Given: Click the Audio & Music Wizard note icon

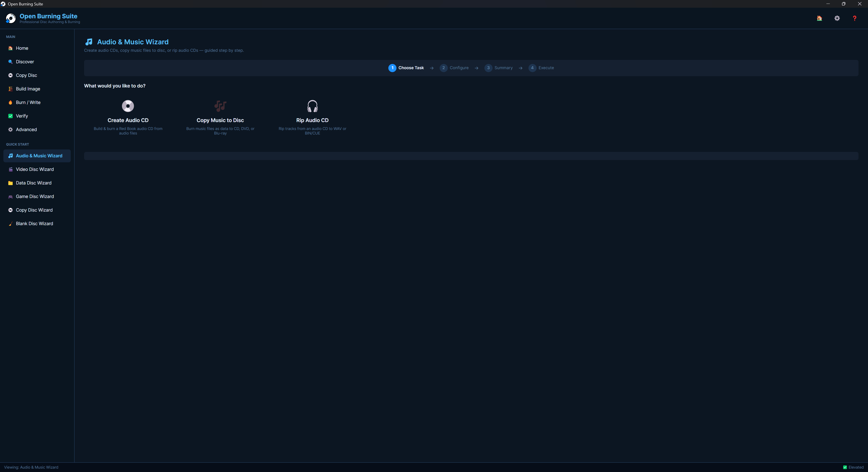Looking at the screenshot, I should [10, 156].
